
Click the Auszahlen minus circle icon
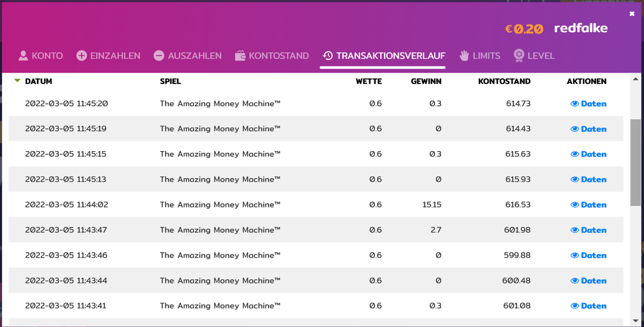click(159, 55)
